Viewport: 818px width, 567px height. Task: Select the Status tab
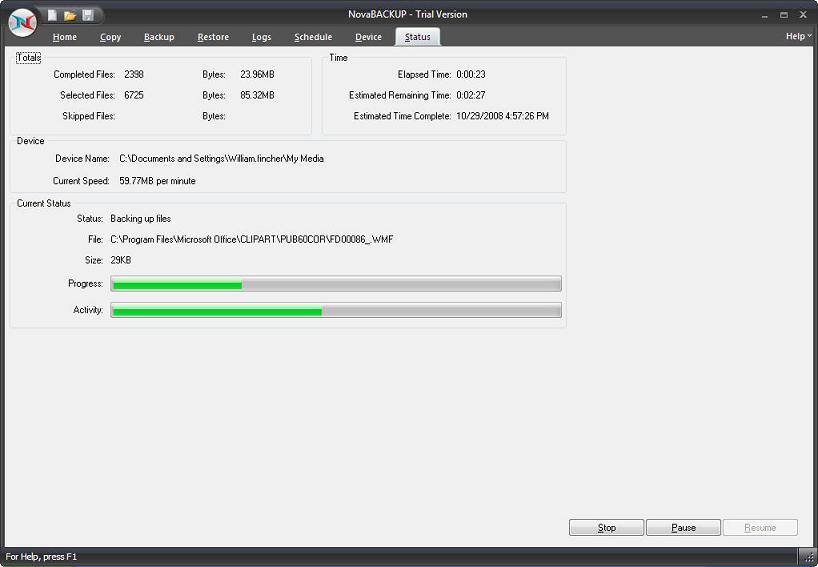click(417, 37)
